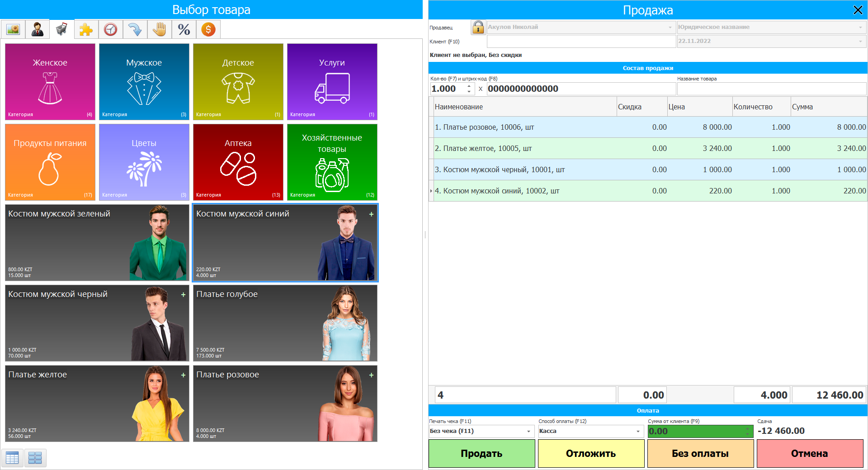Open the businessman client tab icon
The image size is (868, 470).
(x=38, y=30)
